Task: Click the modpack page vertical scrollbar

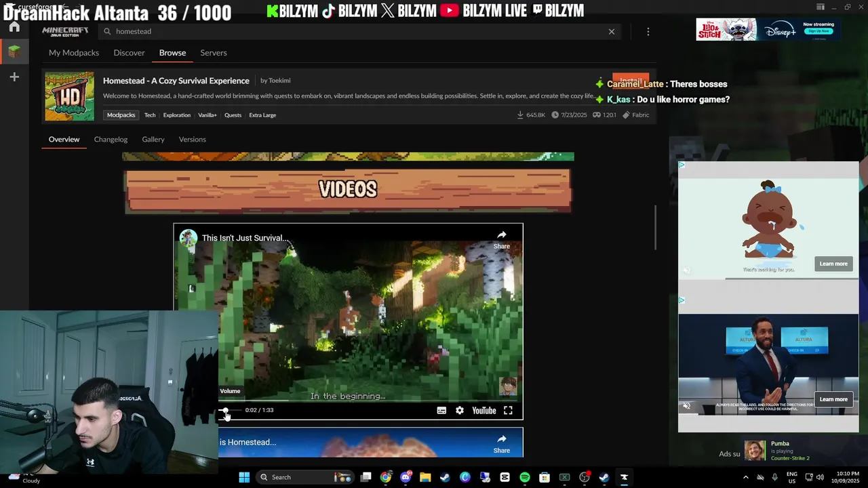Action: click(655, 227)
